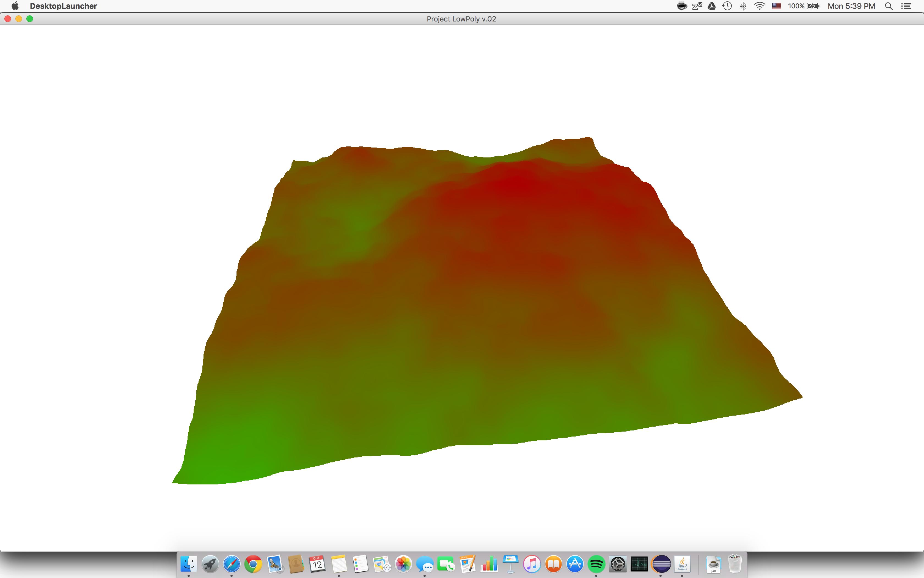Screen dimensions: 924x578
Task: Launch Google Chrome from the Dock
Action: pyautogui.click(x=253, y=564)
